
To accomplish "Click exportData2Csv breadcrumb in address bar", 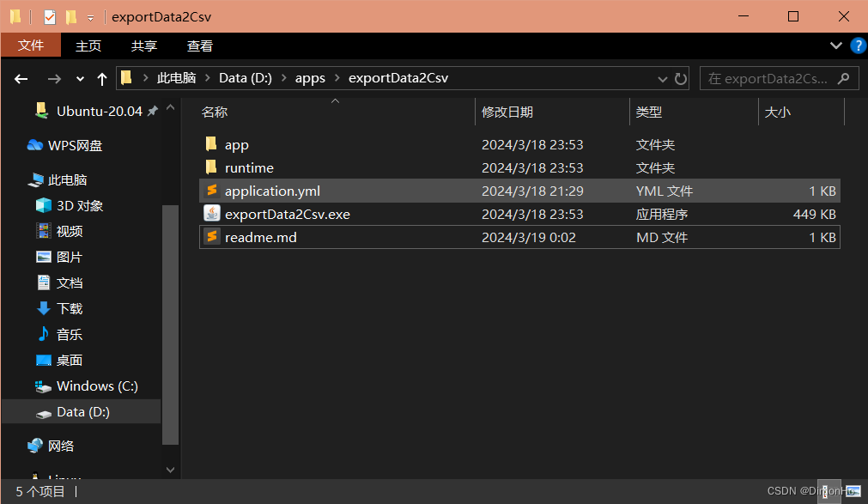I will click(x=398, y=78).
